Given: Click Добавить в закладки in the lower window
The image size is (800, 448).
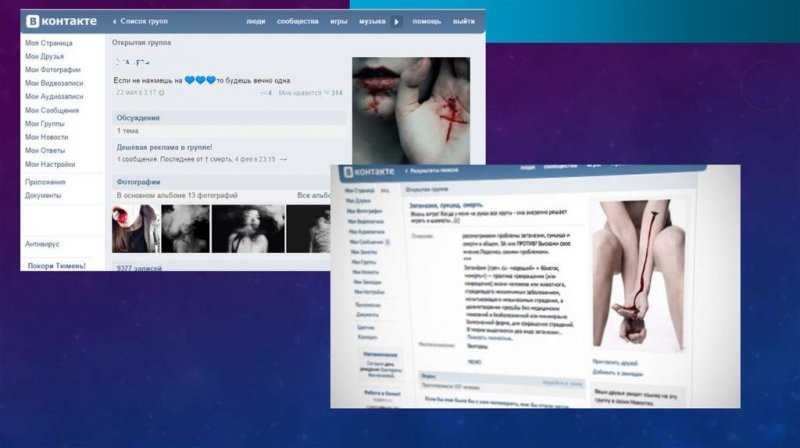Looking at the screenshot, I should pyautogui.click(x=617, y=373).
